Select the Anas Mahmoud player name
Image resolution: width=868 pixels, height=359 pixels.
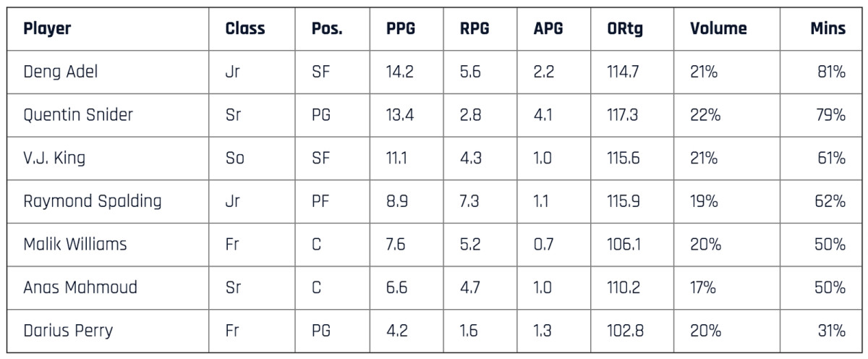pyautogui.click(x=80, y=287)
